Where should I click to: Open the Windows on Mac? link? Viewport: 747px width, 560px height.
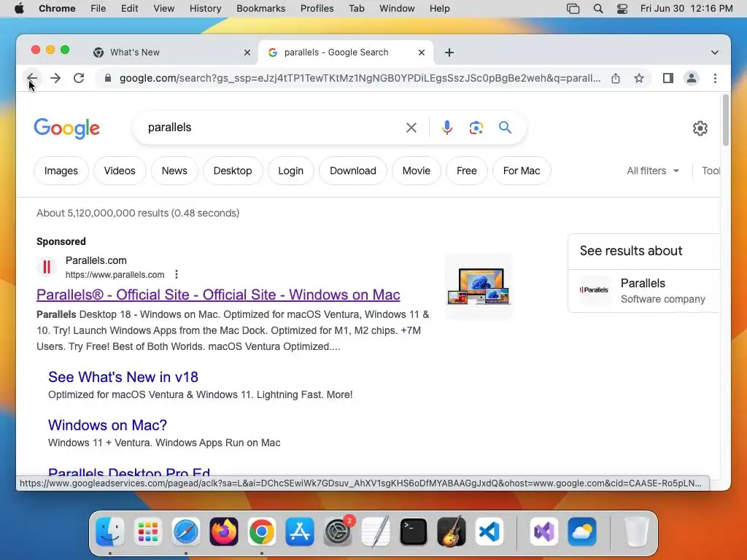click(x=107, y=425)
